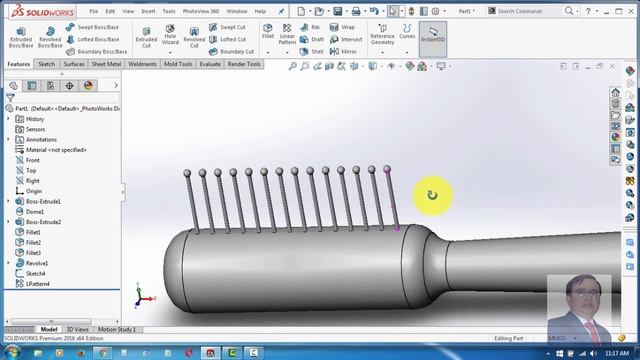Select the Dome1 feature in the tree
This screenshot has width=640, height=360.
pos(29,212)
